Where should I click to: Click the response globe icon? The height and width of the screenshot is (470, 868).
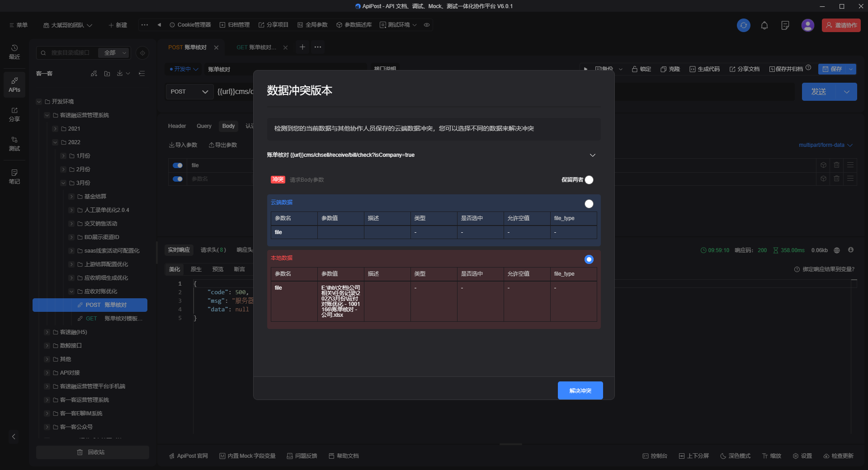(837, 250)
